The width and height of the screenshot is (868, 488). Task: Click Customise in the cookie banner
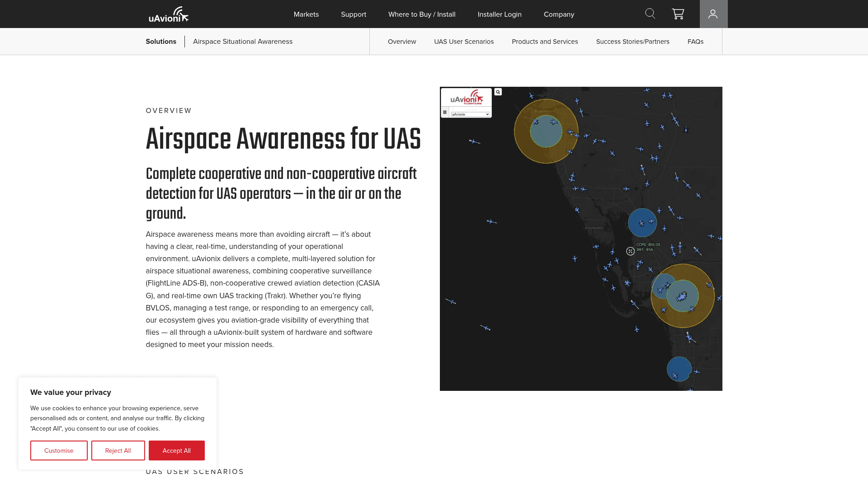(59, 450)
